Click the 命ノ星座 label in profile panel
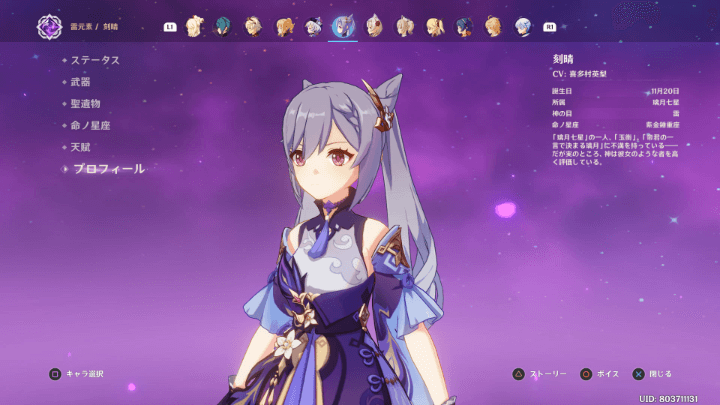The image size is (720, 405). tap(565, 124)
